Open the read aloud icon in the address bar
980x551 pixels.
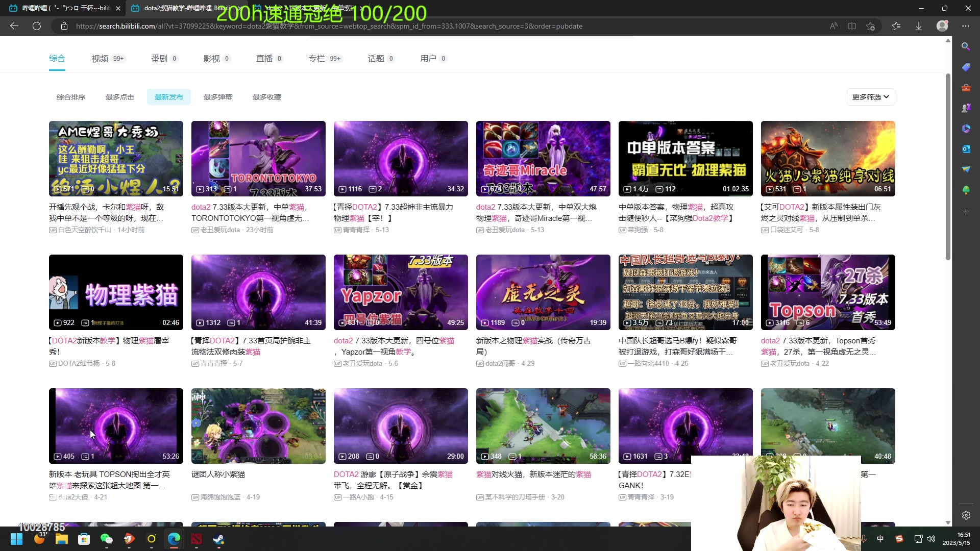tap(834, 26)
